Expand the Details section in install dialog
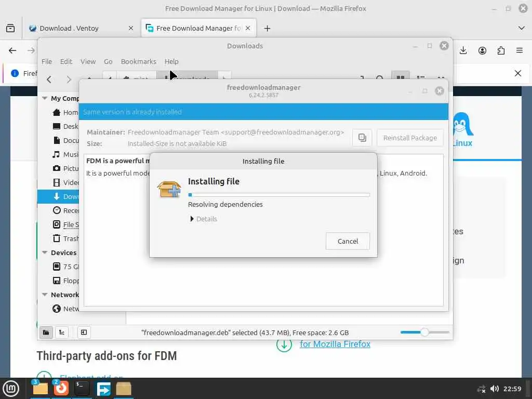This screenshot has width=532, height=399. 204,219
